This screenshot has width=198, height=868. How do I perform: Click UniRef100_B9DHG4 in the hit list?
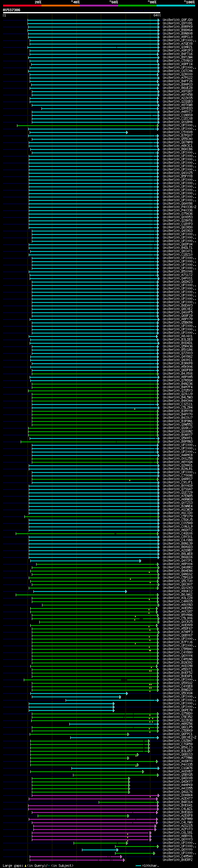pos(178,30)
